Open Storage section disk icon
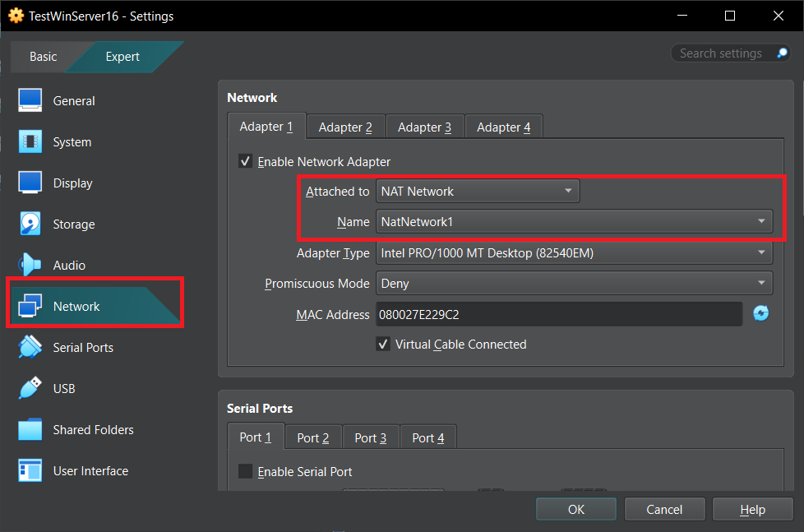804x532 pixels. [x=30, y=224]
